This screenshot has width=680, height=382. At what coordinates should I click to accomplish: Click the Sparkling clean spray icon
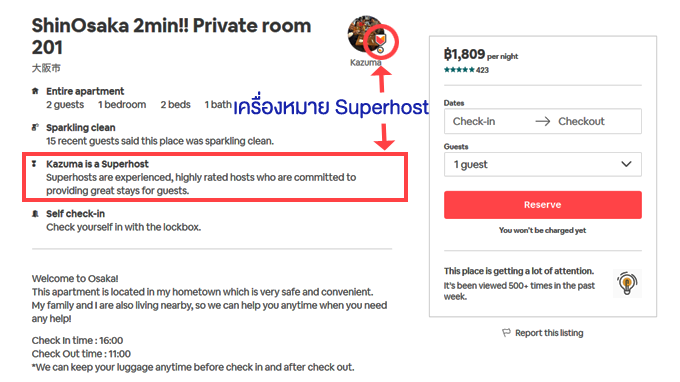pyautogui.click(x=35, y=127)
